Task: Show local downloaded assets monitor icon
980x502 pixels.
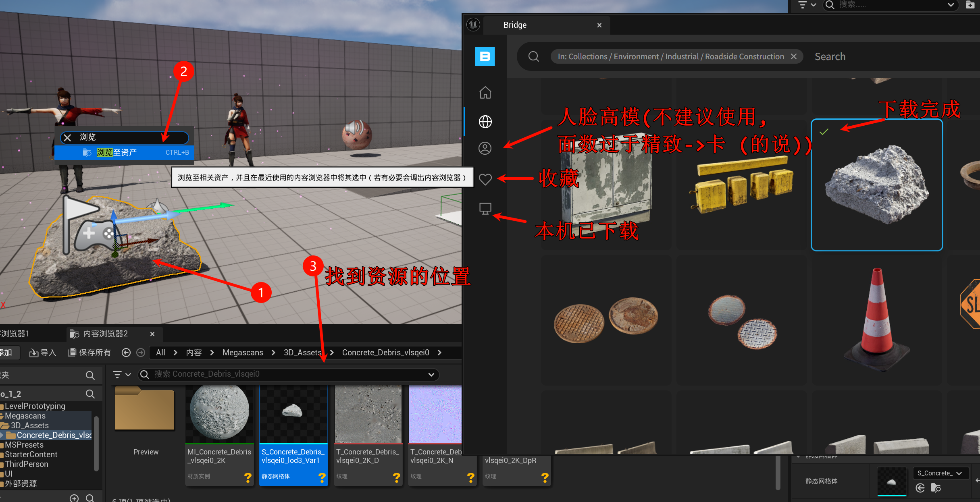Action: tap(485, 208)
